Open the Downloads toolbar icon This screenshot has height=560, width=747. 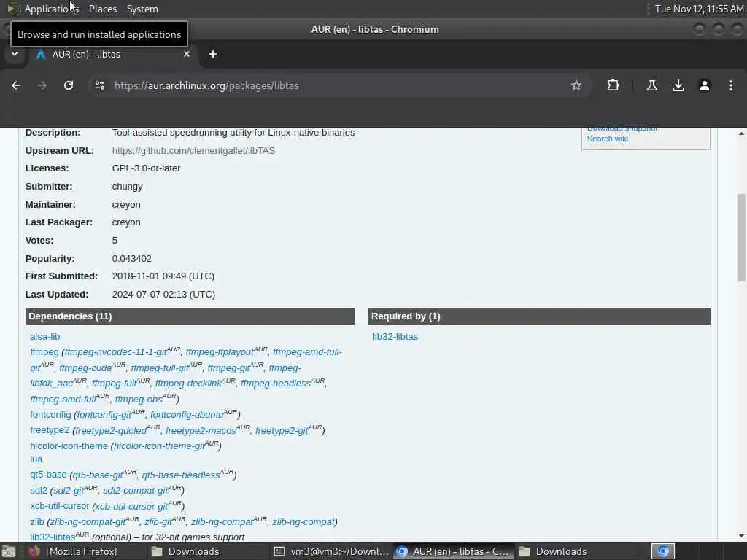[678, 85]
